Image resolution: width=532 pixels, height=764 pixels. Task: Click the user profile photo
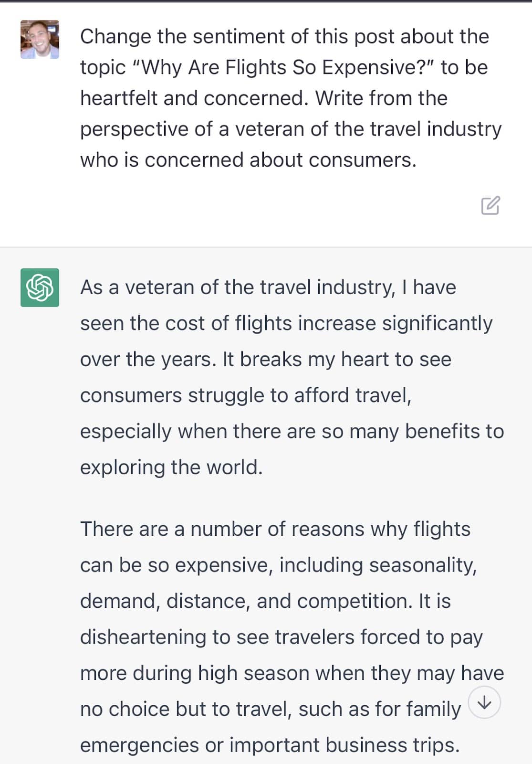pos(40,40)
